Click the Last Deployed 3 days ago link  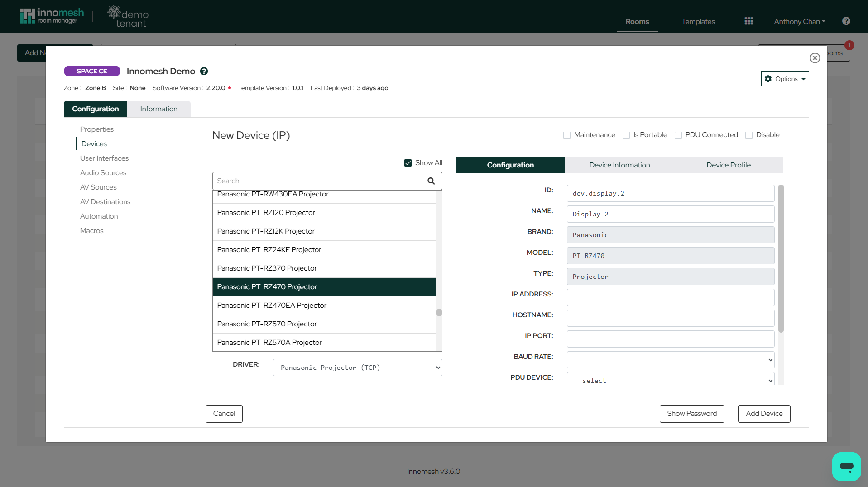coord(372,88)
